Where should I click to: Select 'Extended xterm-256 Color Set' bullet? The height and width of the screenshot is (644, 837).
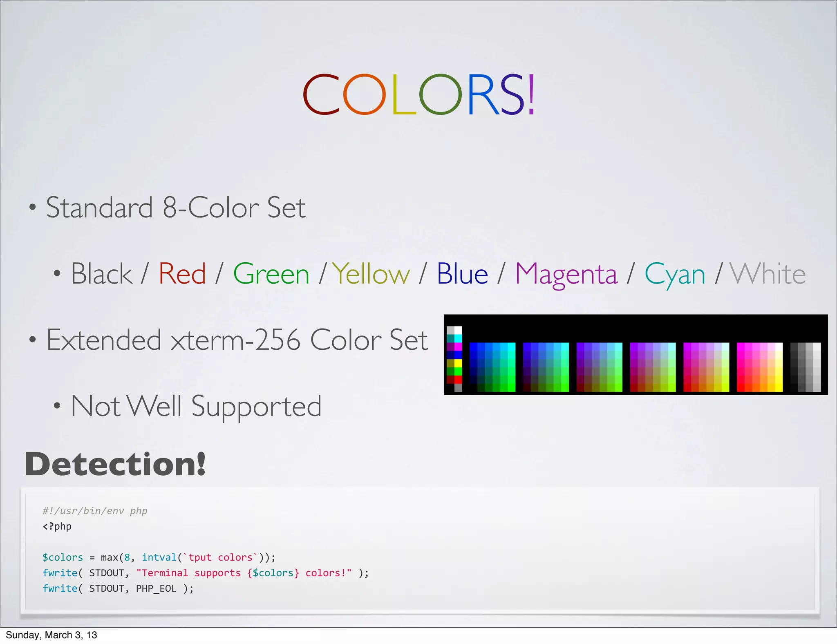click(237, 340)
